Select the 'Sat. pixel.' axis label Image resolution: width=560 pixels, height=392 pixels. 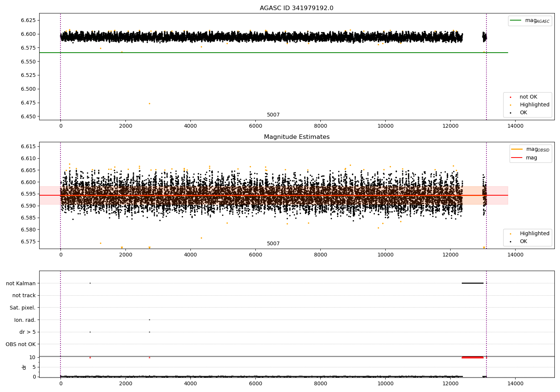coord(22,308)
